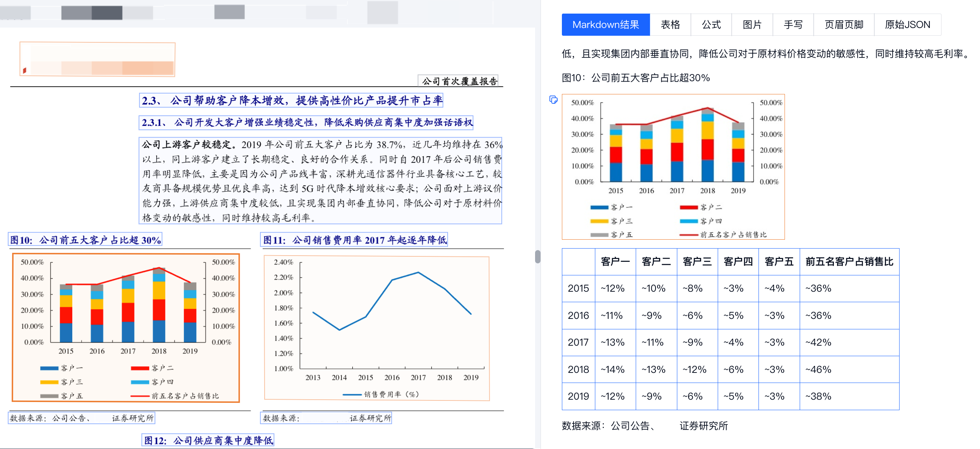Viewport: 980px width, 449px height.
Task: Open the 手写 tab
Action: click(x=793, y=25)
